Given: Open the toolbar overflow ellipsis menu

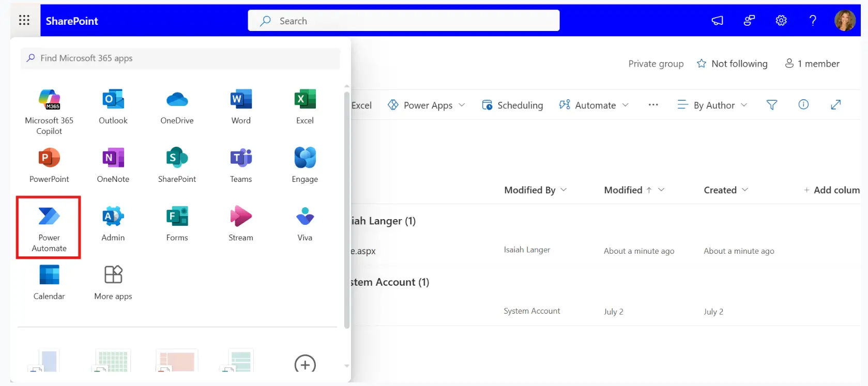Looking at the screenshot, I should click(653, 105).
